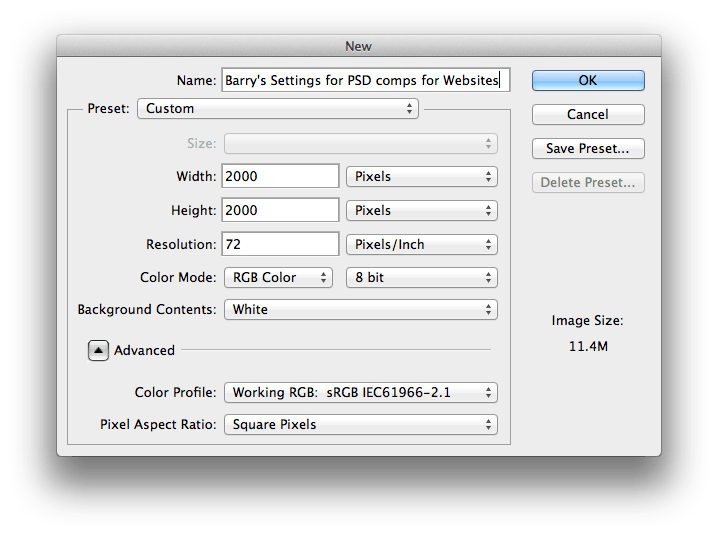
Task: Click the Cancel button
Action: 588,114
